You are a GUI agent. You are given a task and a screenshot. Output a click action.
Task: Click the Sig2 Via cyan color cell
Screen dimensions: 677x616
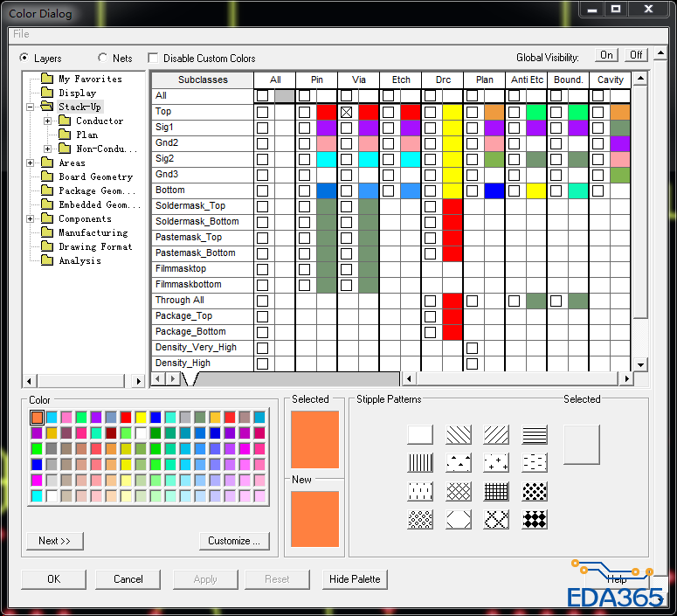point(369,159)
